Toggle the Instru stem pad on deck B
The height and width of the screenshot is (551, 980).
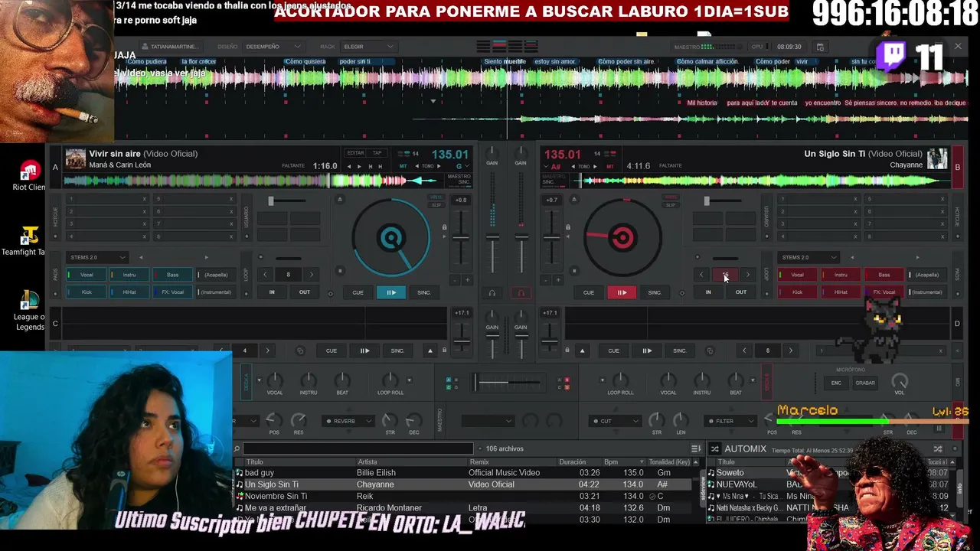[841, 275]
